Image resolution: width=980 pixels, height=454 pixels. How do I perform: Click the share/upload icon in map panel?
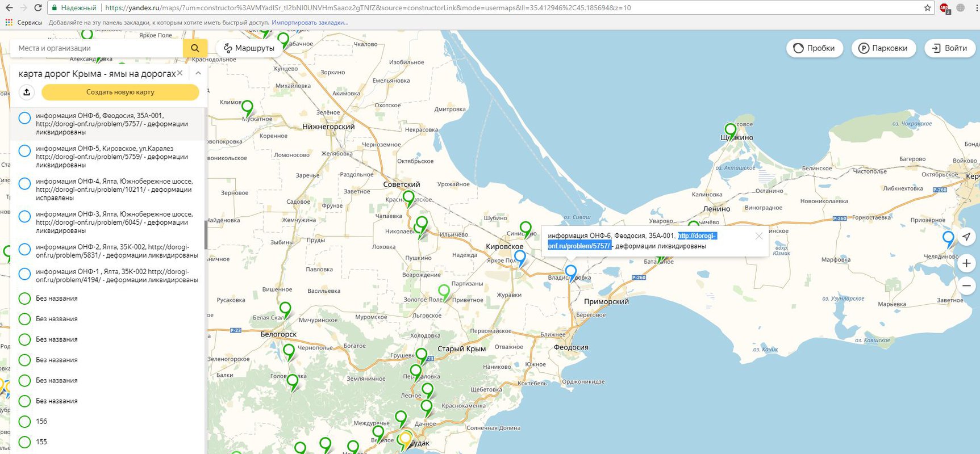[27, 92]
